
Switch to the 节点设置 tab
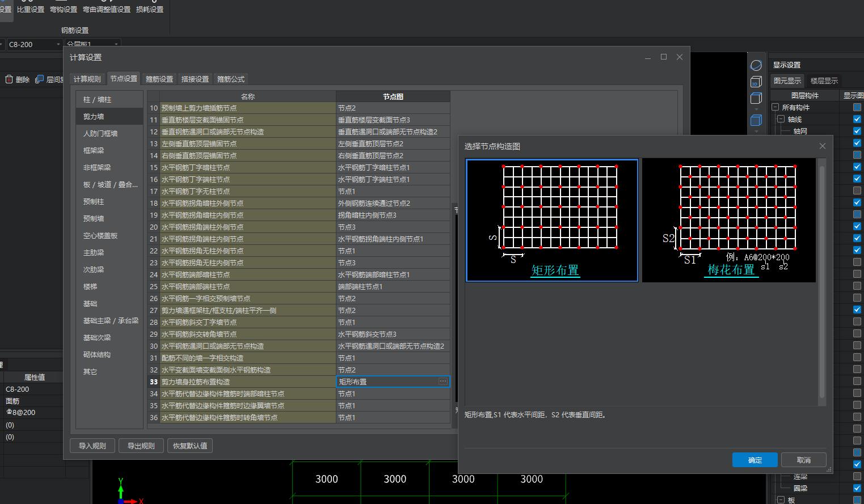tap(124, 79)
